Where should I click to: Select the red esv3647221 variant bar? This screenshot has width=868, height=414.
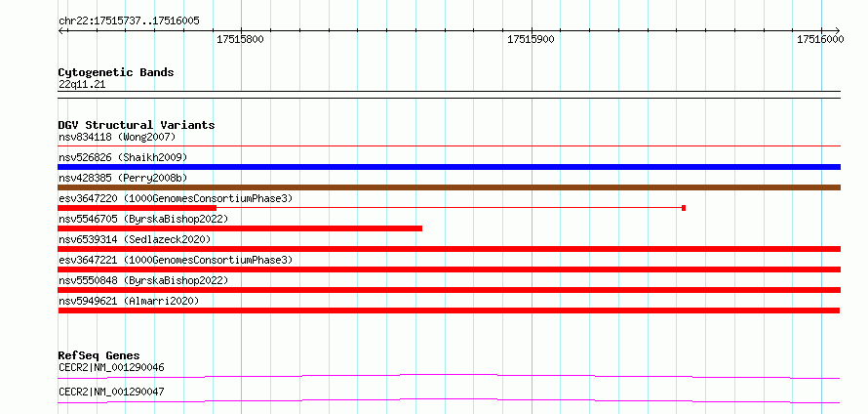pyautogui.click(x=449, y=269)
